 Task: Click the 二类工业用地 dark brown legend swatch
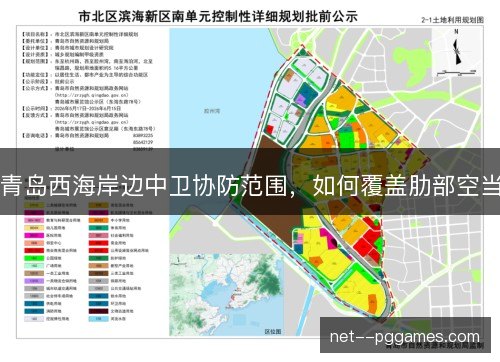pyautogui.click(x=99, y=273)
